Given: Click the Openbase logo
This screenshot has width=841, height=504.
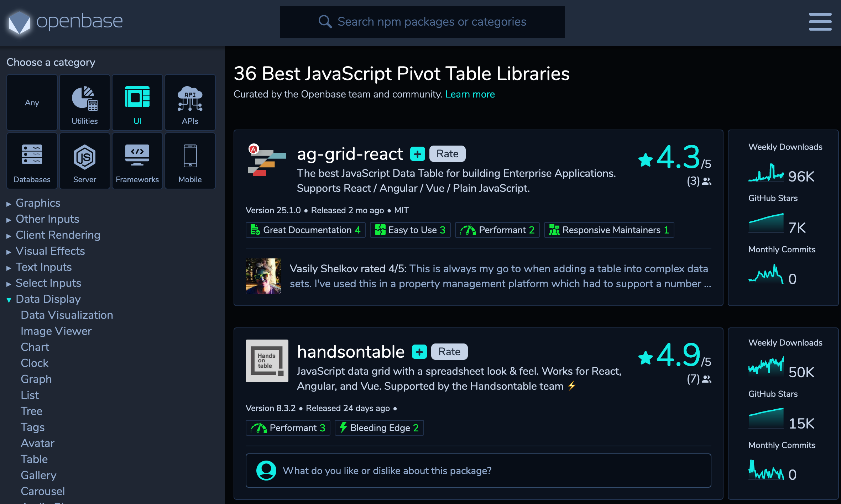Looking at the screenshot, I should [x=65, y=22].
